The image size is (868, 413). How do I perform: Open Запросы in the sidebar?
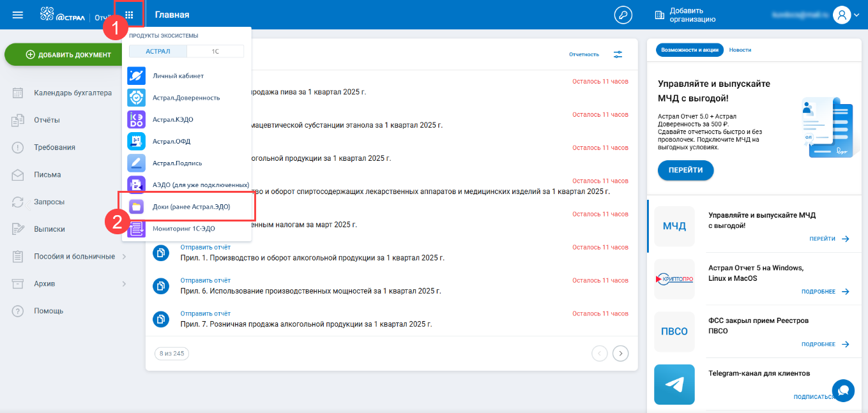coord(49,202)
